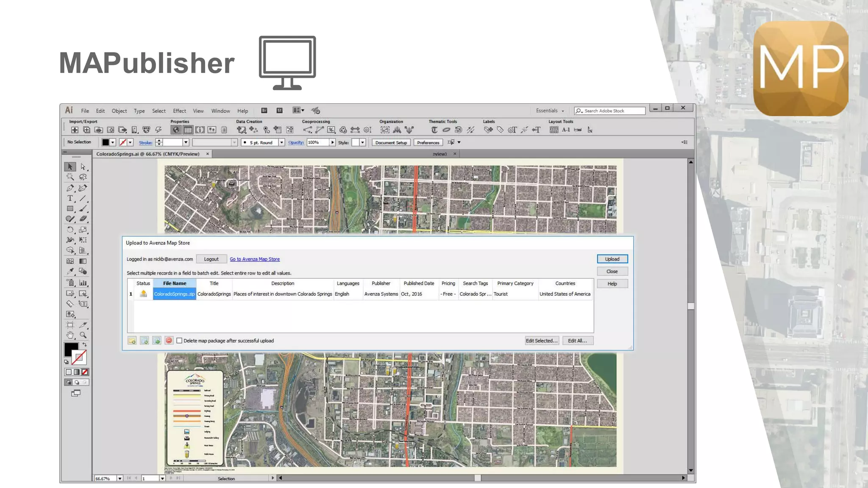Click the Upload button
This screenshot has width=868, height=488.
(612, 259)
